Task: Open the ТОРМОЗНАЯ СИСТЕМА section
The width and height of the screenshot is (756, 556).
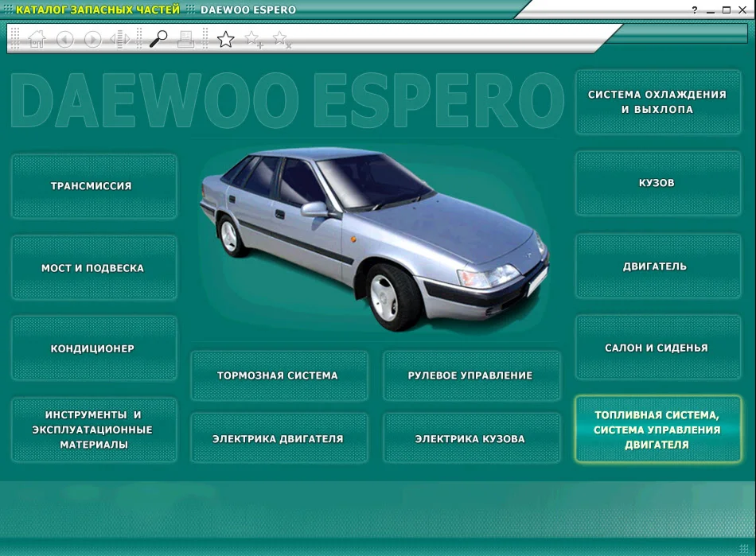Action: pos(279,375)
